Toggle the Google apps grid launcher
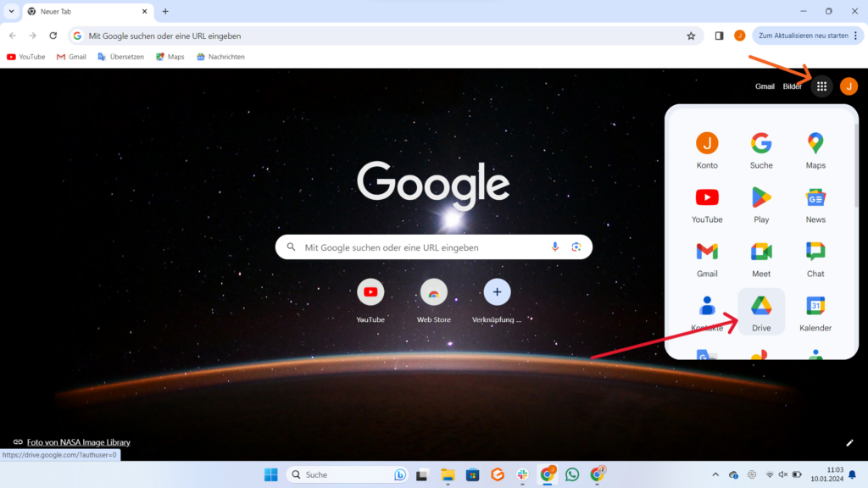Screen dimensions: 868x488 click(821, 86)
